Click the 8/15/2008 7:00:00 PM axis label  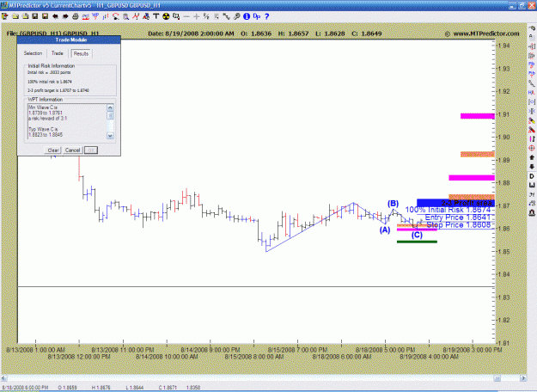297,350
